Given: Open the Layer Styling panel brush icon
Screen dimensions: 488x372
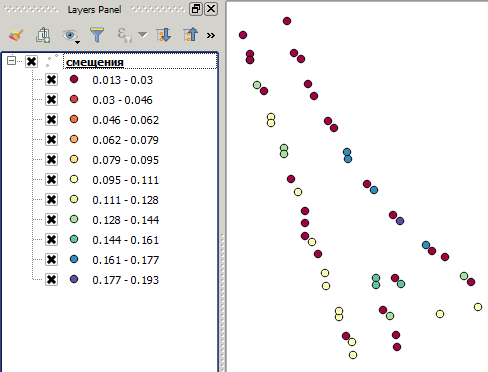Looking at the screenshot, I should (x=16, y=35).
